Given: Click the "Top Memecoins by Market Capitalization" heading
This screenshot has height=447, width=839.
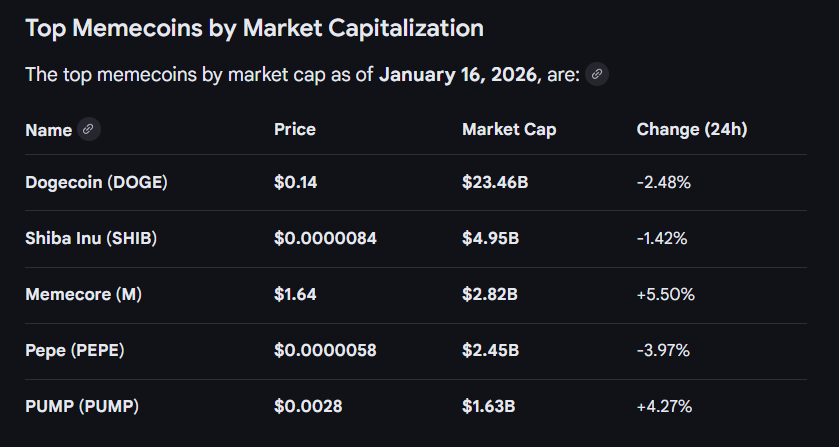Looking at the screenshot, I should point(254,28).
